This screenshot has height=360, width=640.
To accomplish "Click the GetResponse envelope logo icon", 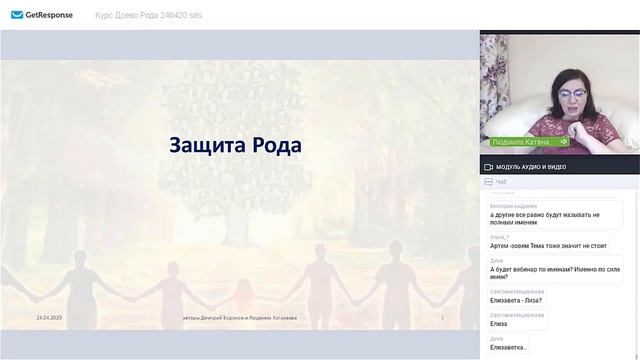I will pyautogui.click(x=17, y=15).
